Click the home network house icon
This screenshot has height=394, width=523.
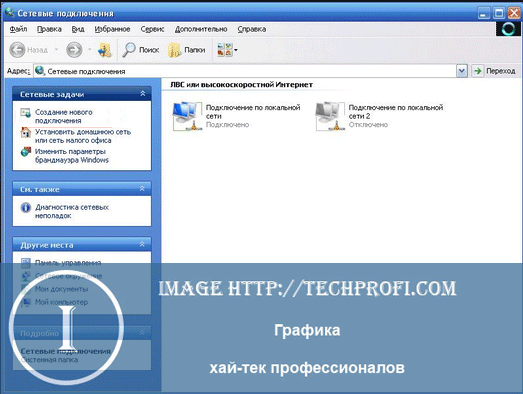point(25,132)
